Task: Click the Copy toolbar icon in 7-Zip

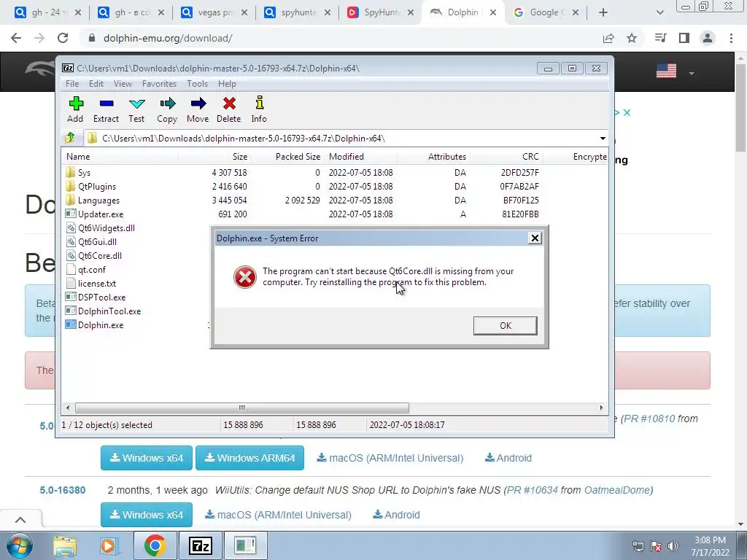Action: coord(167,109)
